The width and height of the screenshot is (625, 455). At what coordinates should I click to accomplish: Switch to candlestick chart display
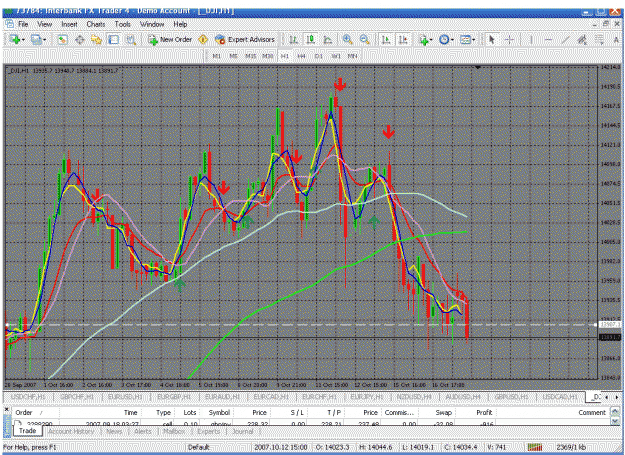pos(311,39)
